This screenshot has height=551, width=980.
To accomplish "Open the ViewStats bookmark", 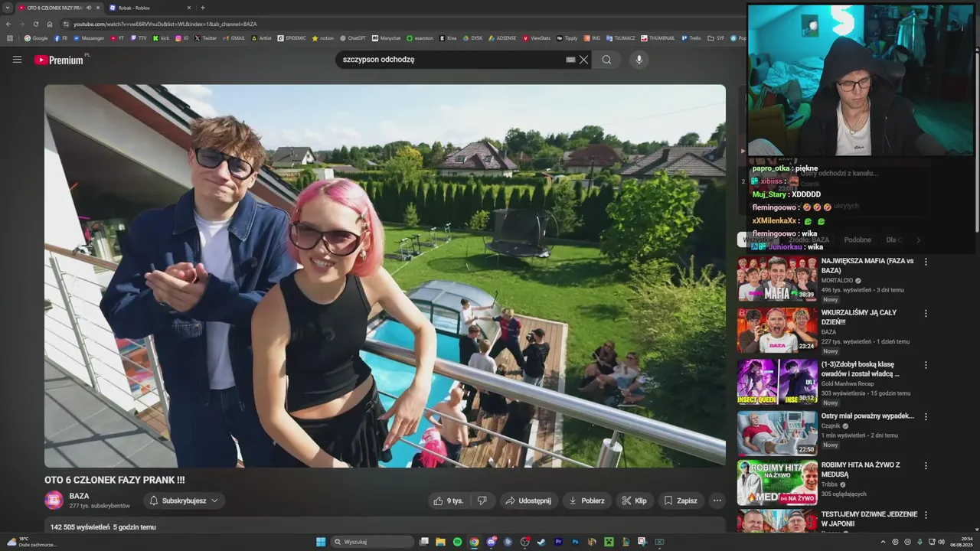I will (536, 37).
